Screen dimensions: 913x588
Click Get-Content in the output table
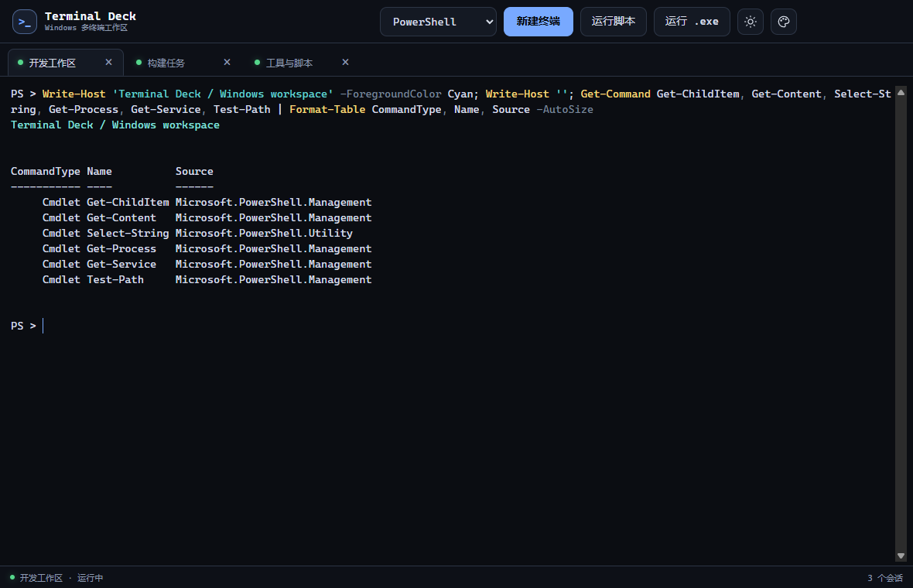[121, 217]
